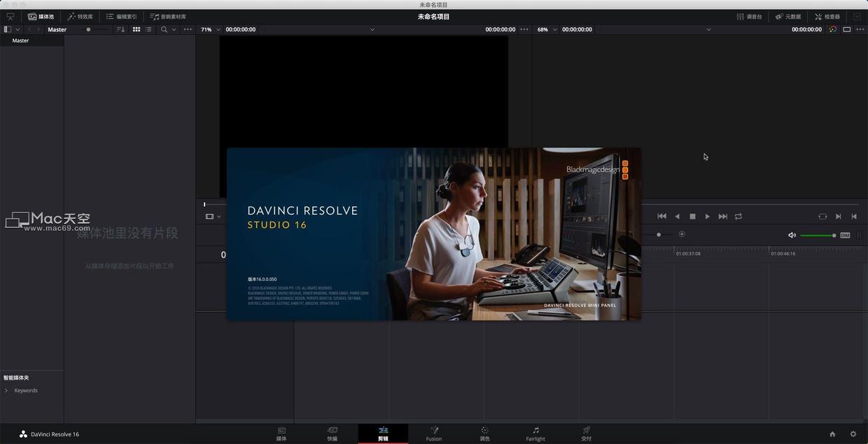Screen dimensions: 868x444
Task: Switch to the 交付 Deliver page
Action: [x=586, y=434]
